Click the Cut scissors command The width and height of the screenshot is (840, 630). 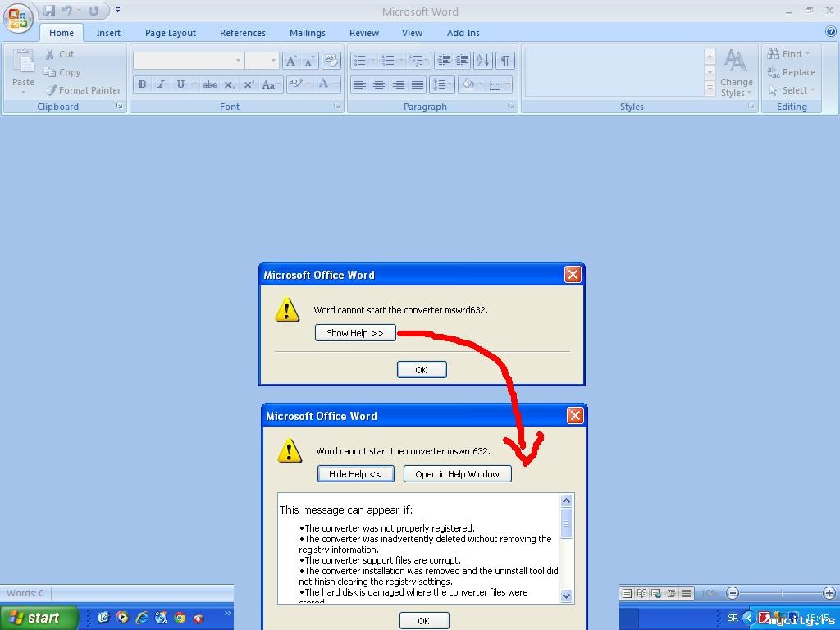pos(59,54)
